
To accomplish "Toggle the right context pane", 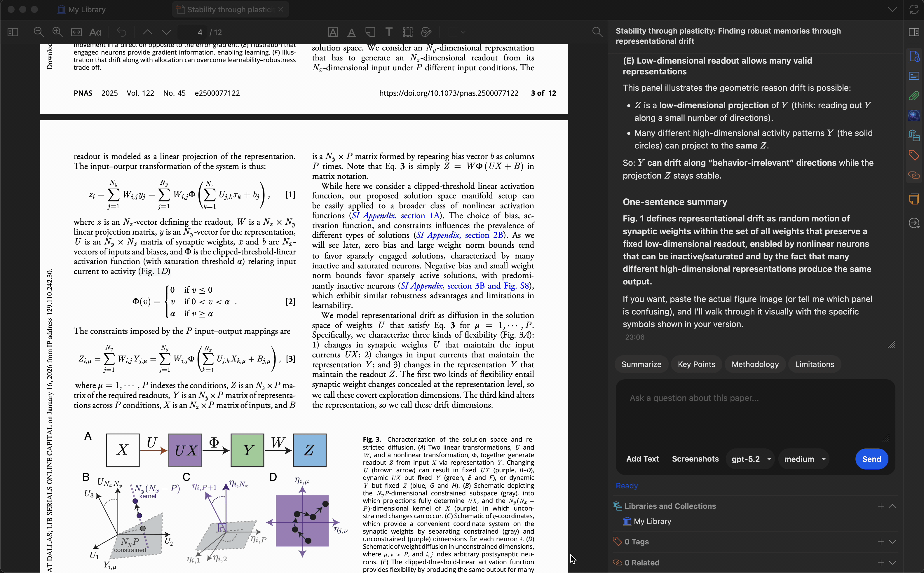I will [914, 32].
